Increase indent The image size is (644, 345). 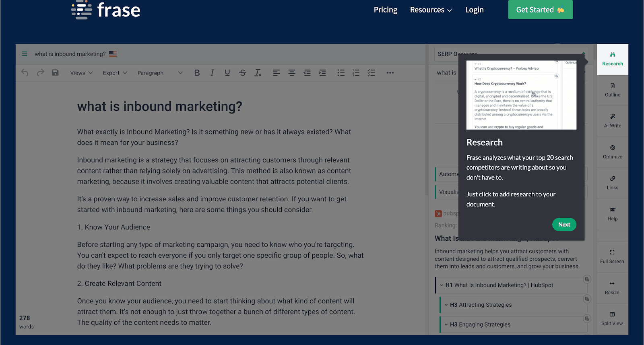coord(322,73)
